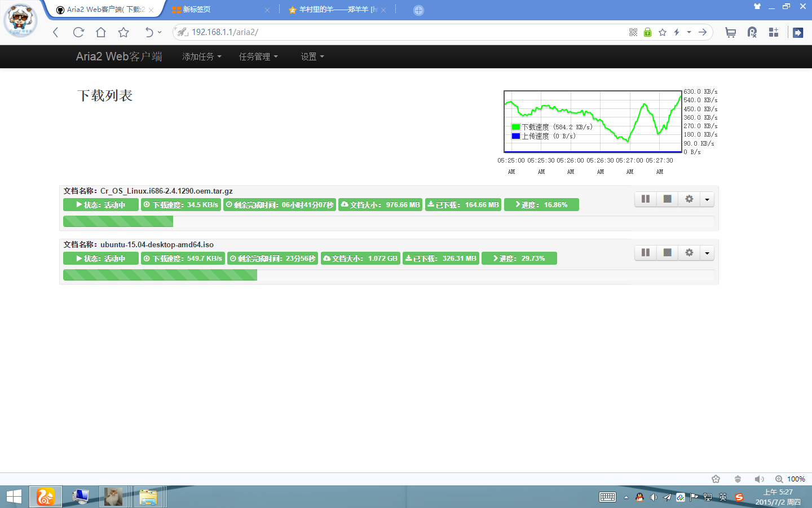Click the 进度: 29.73% badge for ubuntu
The image size is (812, 508).
[519, 258]
